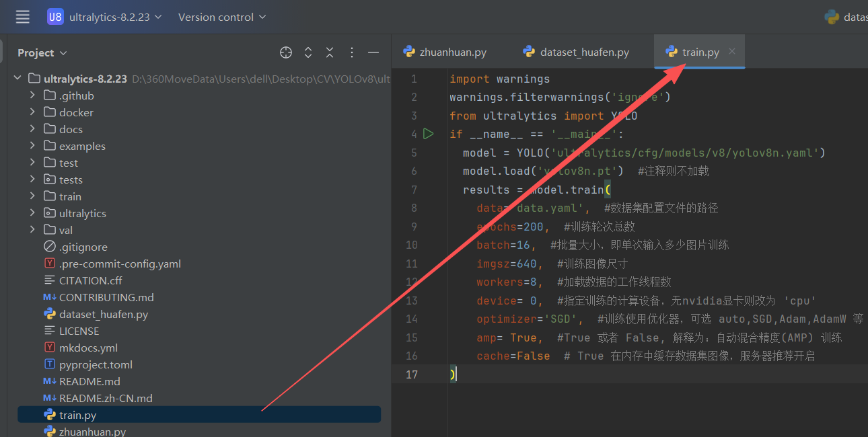Collapse the ultralytics-8.2.23 root folder
The image size is (868, 437).
pyautogui.click(x=17, y=79)
